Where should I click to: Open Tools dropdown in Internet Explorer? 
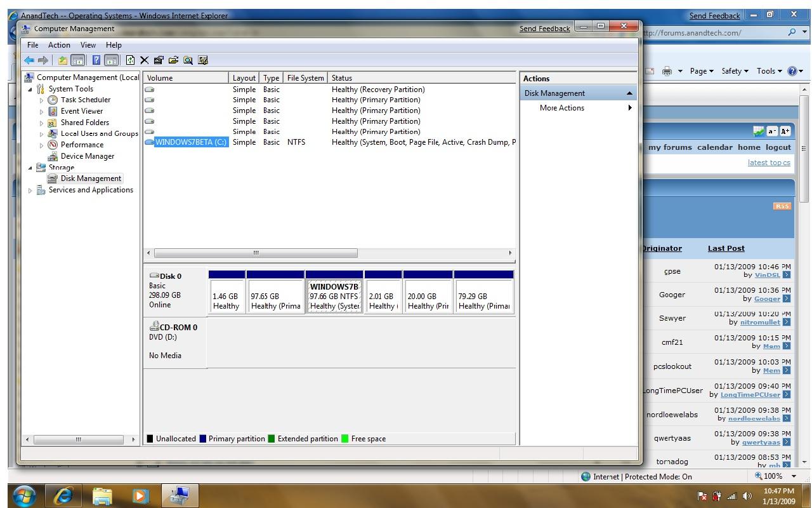pos(769,71)
